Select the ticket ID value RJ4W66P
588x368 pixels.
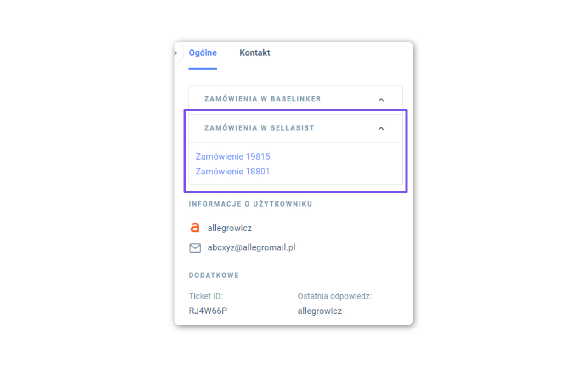208,311
